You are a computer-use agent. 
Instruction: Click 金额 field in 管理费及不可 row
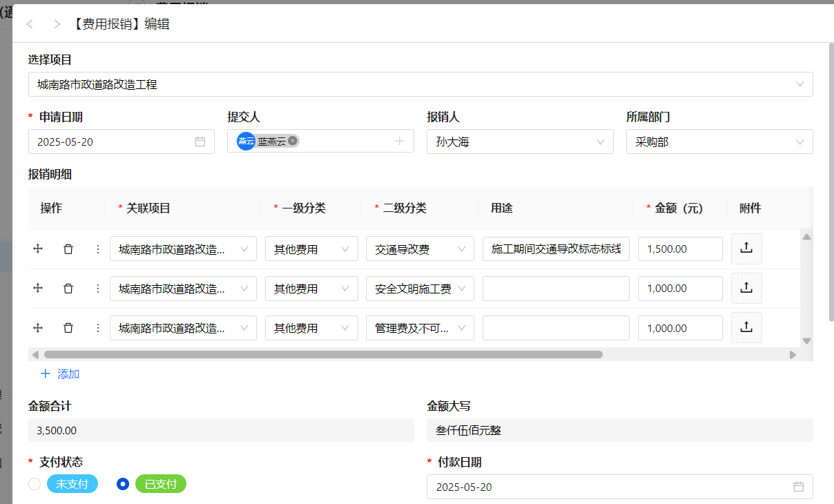(680, 328)
